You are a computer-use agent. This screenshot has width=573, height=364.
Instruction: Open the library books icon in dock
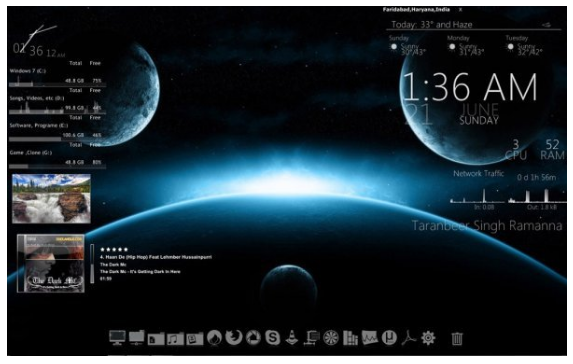point(350,338)
